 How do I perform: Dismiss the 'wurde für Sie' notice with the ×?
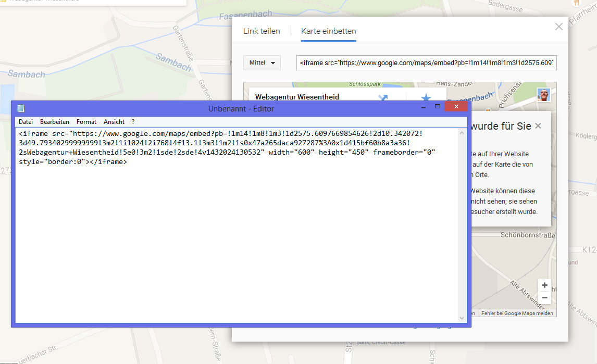tap(538, 125)
